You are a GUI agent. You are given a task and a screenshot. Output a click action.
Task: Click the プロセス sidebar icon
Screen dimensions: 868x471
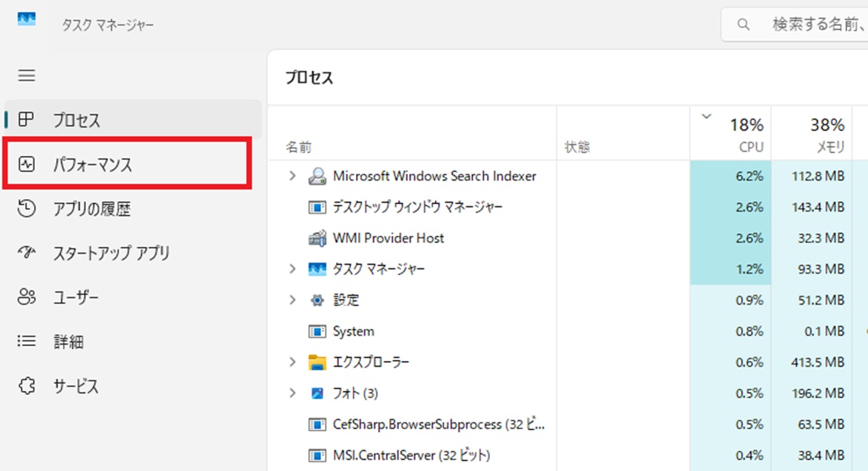[26, 119]
